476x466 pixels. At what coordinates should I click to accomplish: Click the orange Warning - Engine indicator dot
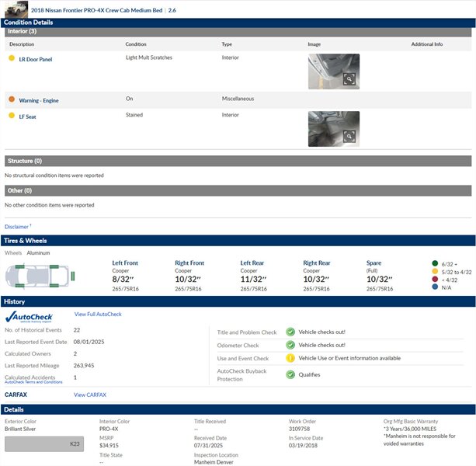(11, 100)
